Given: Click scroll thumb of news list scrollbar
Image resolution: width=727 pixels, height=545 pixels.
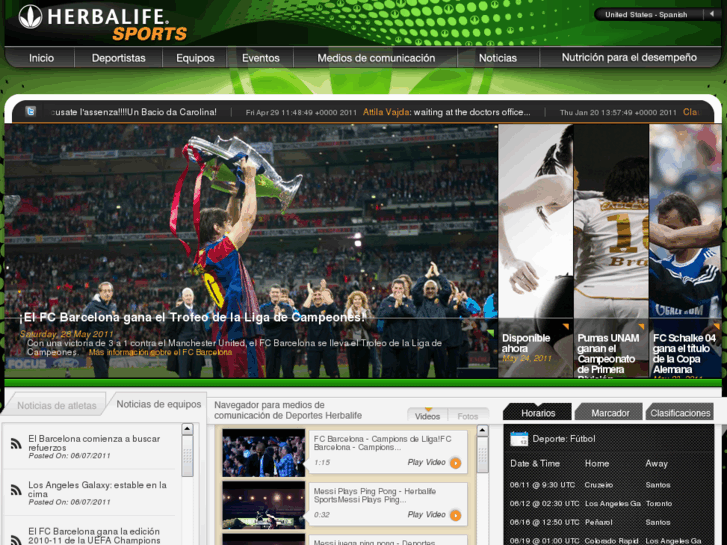Looking at the screenshot, I should (x=187, y=456).
